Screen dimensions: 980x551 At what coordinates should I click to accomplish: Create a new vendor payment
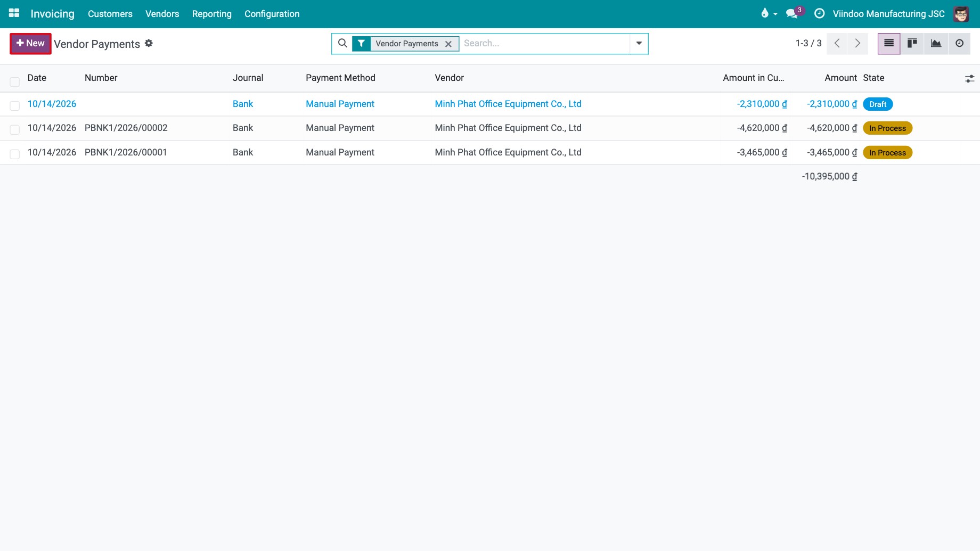tap(30, 44)
